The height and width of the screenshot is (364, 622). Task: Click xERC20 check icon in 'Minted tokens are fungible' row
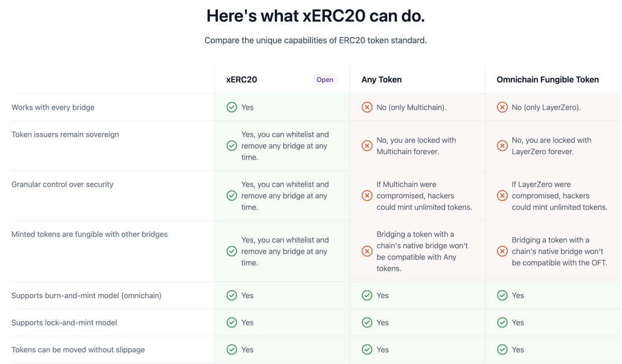click(232, 251)
